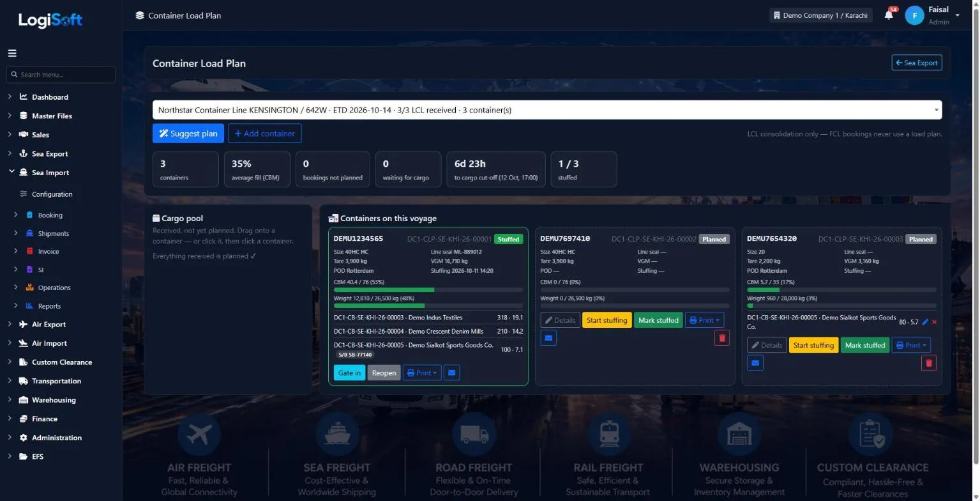Click the Demo Company 1 / Karachi selector
Image resolution: width=980 pixels, height=501 pixels.
pyautogui.click(x=820, y=15)
